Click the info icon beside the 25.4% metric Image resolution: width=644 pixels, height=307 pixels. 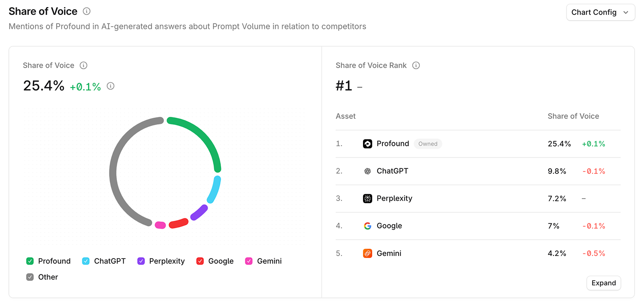click(110, 86)
